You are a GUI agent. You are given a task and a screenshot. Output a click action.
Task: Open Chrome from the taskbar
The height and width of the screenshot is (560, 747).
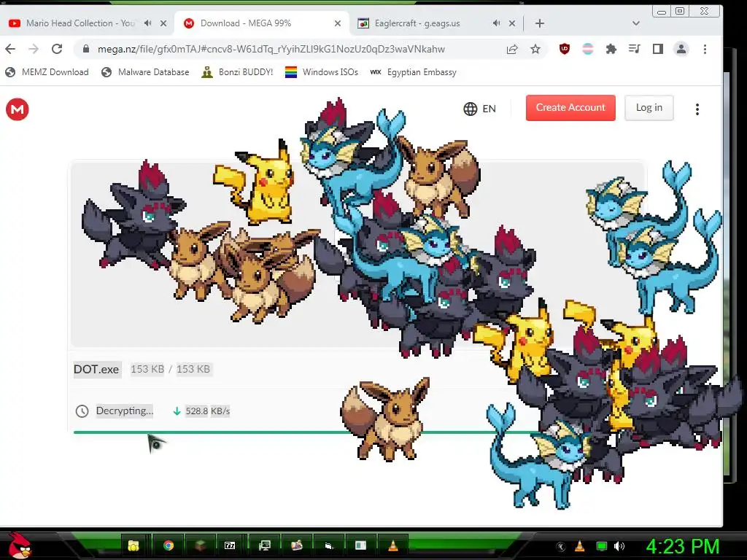click(x=169, y=545)
